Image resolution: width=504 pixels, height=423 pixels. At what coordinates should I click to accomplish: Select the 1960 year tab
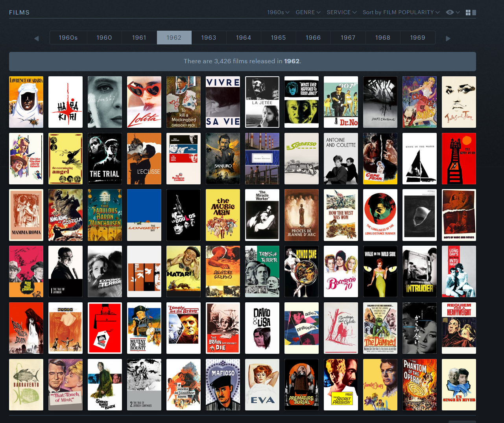tap(104, 38)
